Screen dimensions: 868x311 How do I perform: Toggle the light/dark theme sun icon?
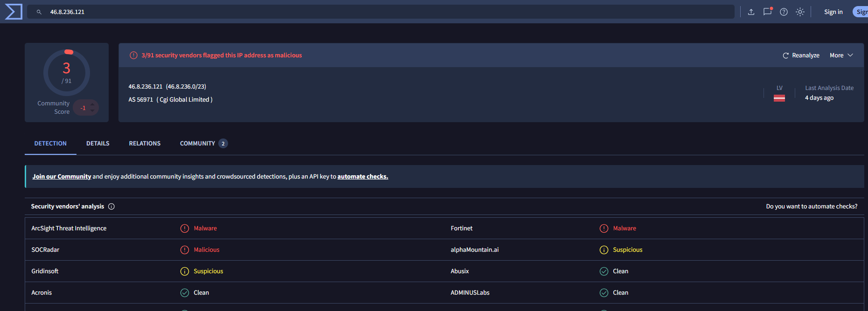click(x=800, y=12)
